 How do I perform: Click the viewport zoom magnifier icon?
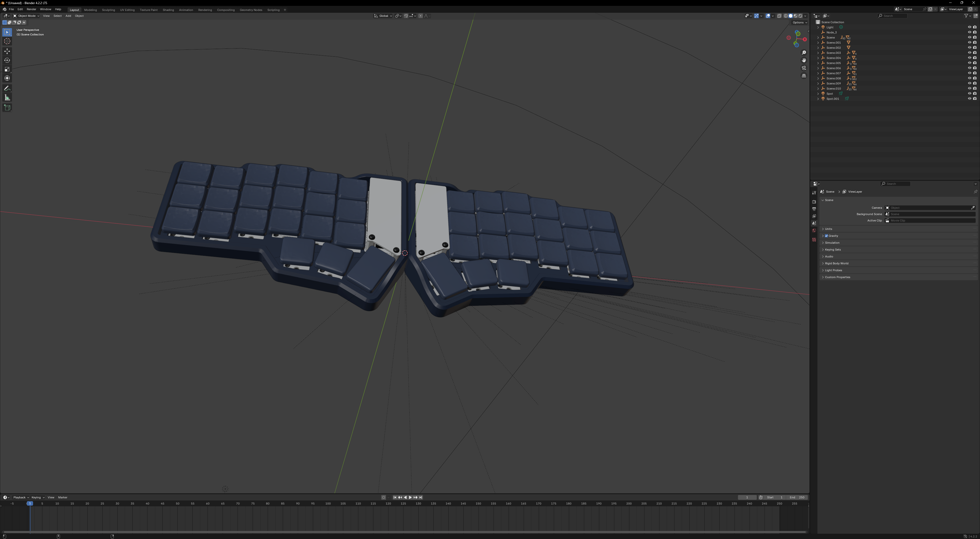[x=804, y=53]
